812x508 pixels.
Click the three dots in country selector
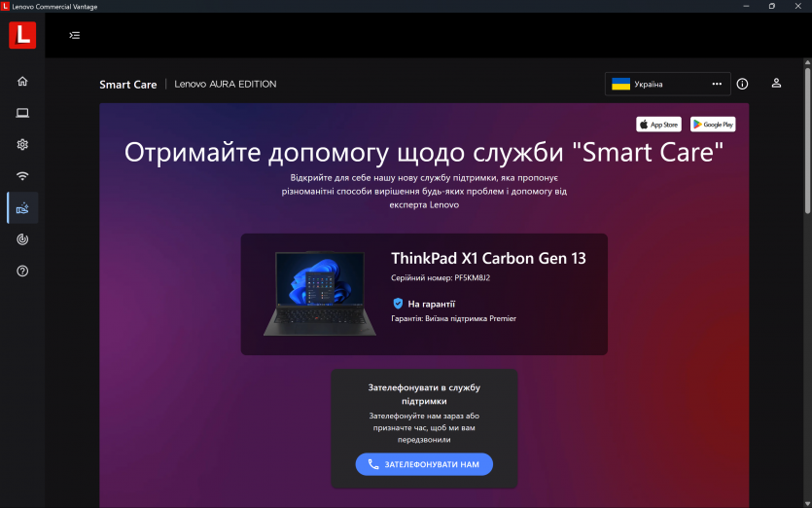pyautogui.click(x=717, y=84)
